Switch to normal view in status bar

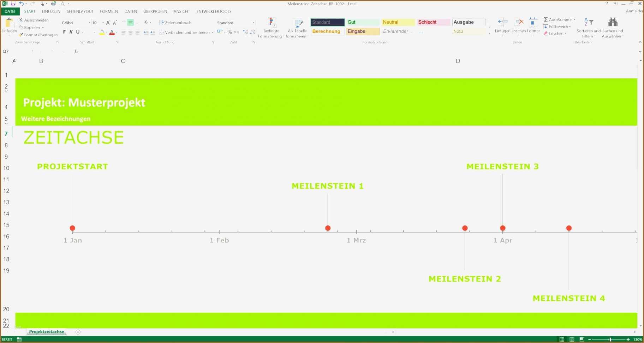click(x=562, y=339)
